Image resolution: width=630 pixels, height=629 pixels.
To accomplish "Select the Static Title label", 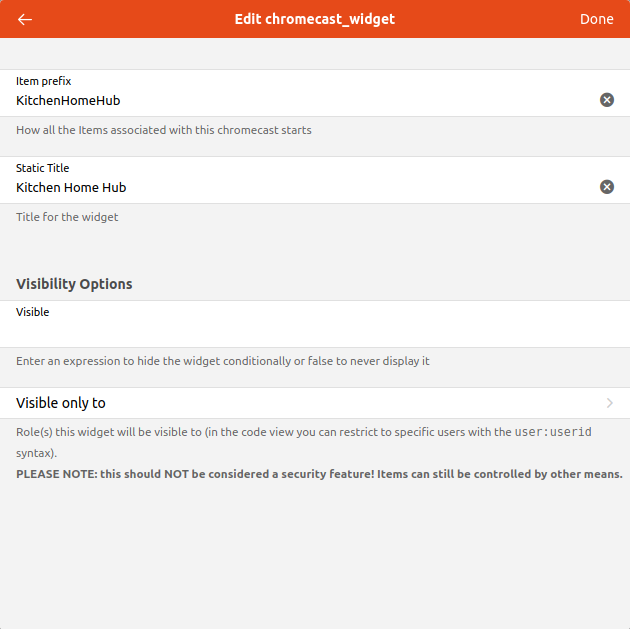I will [43, 168].
